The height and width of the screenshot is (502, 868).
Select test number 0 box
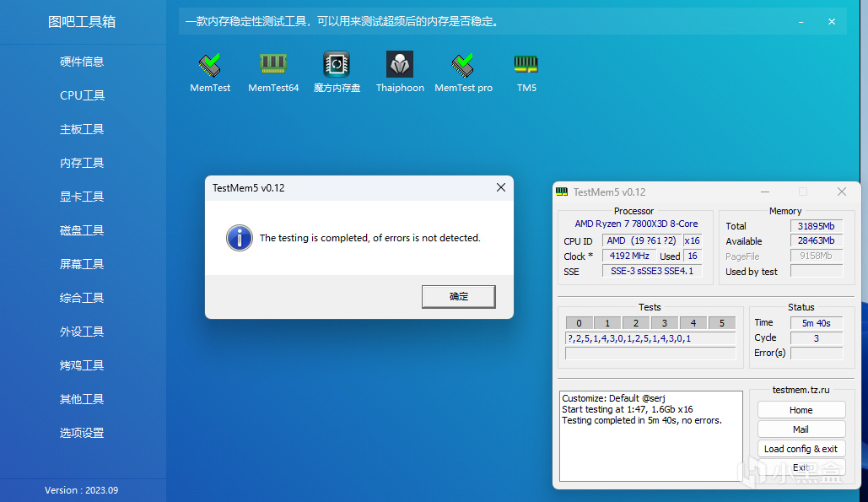(x=579, y=323)
